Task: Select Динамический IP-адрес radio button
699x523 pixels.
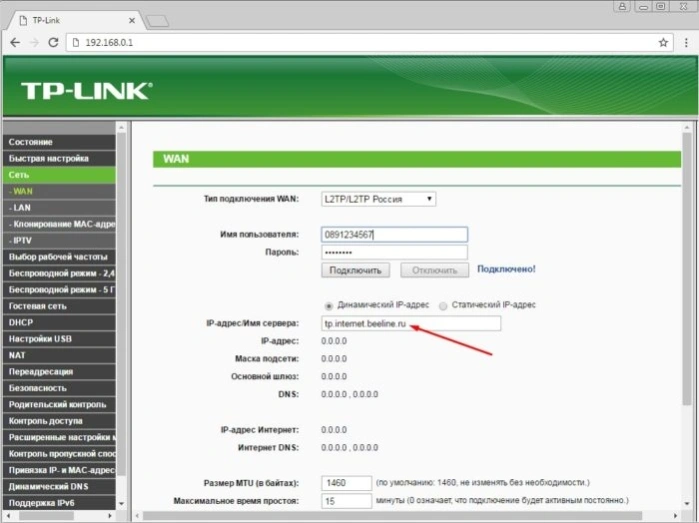Action: (x=329, y=306)
